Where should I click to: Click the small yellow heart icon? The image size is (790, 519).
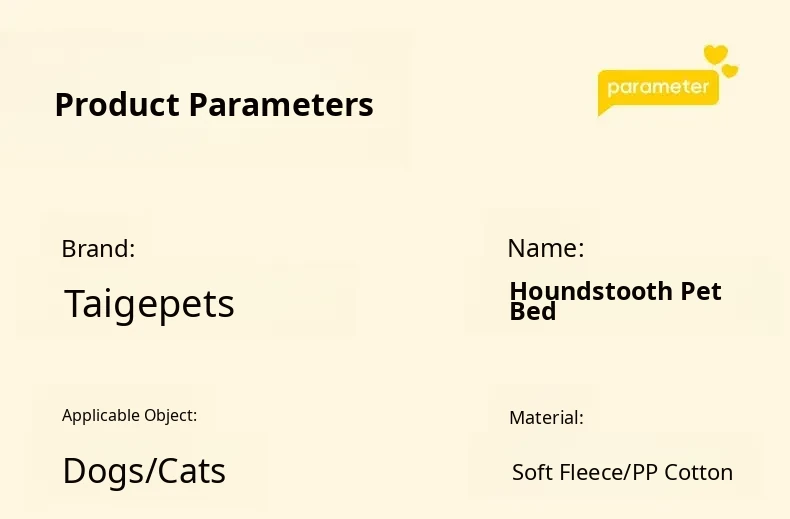coord(730,71)
